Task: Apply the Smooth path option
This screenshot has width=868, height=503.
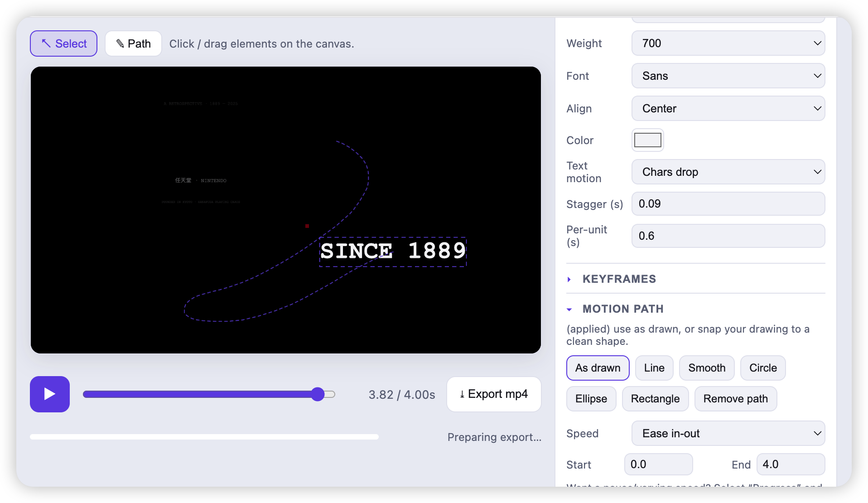Action: pos(707,368)
